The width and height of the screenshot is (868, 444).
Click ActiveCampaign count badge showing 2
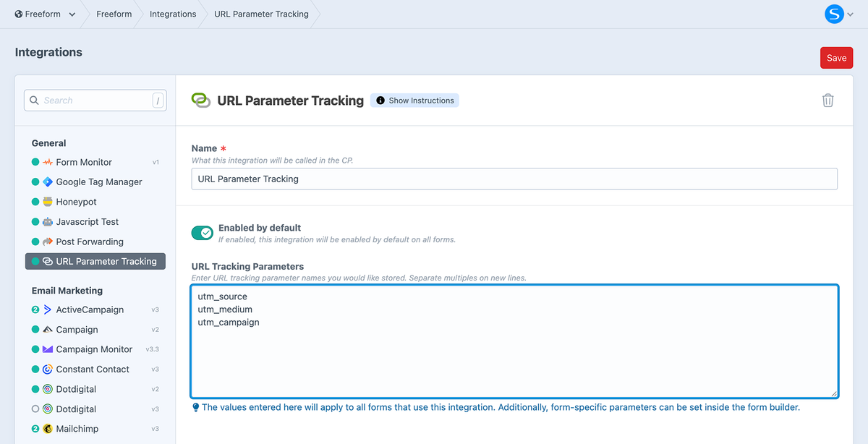coord(35,309)
